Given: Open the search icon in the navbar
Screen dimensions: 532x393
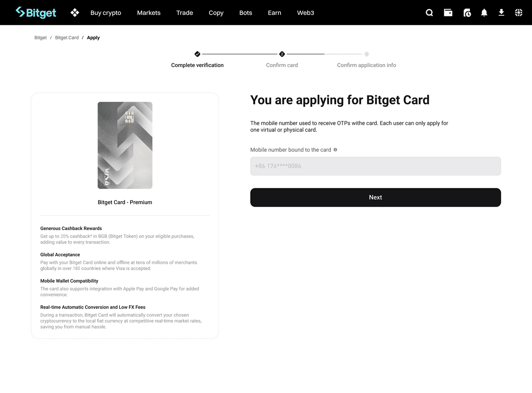Looking at the screenshot, I should (429, 12).
